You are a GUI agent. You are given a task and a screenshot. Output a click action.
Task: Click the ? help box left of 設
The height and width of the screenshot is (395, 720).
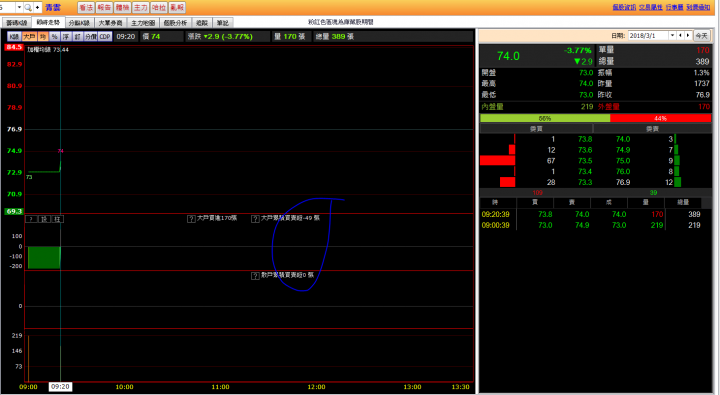click(x=31, y=219)
